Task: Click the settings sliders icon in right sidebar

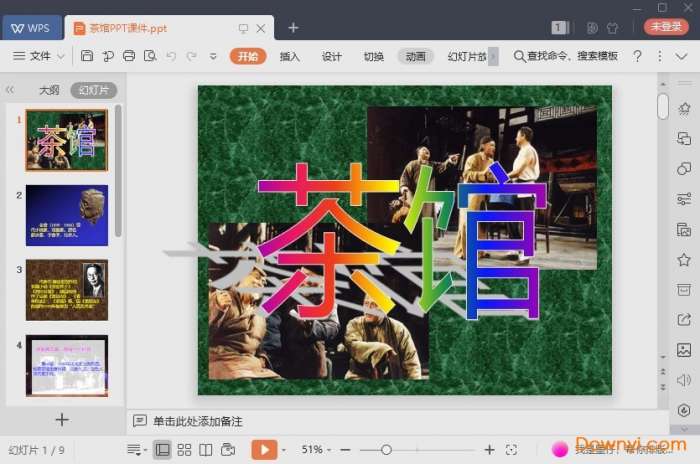Action: tap(684, 199)
